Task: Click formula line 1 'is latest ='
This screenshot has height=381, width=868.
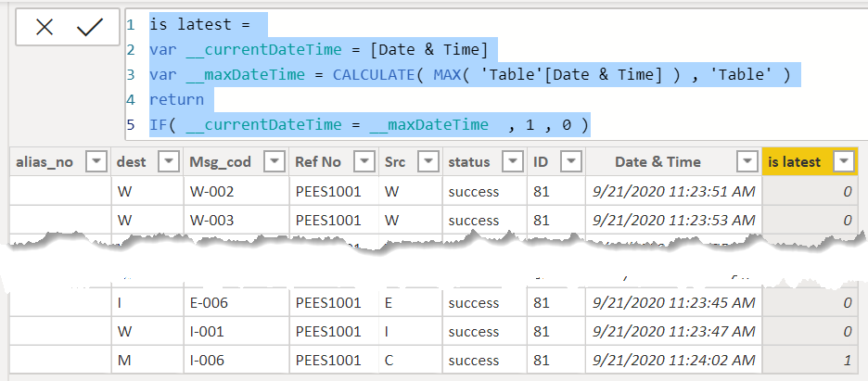Action: (x=199, y=24)
